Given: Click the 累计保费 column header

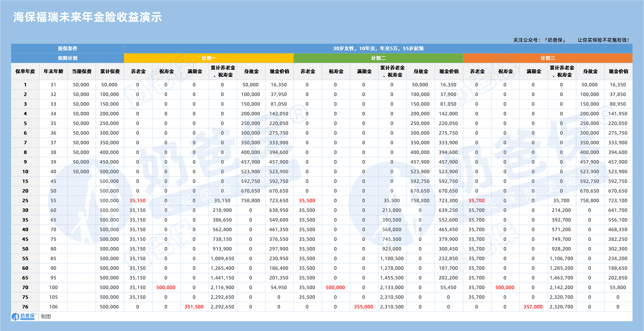Looking at the screenshot, I should [x=110, y=71].
